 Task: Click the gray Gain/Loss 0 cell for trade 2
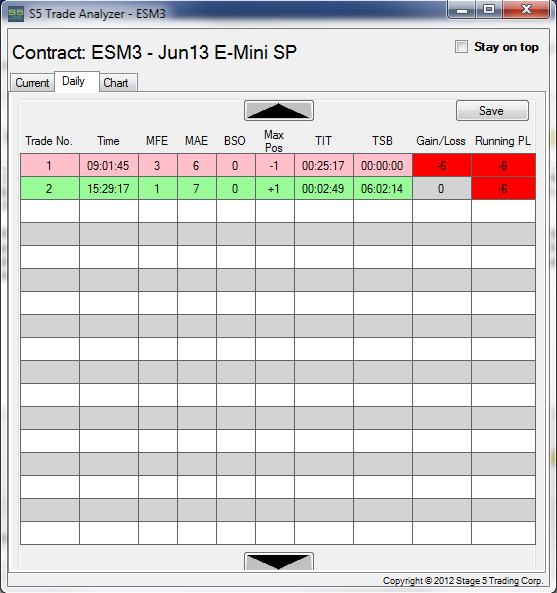442,188
